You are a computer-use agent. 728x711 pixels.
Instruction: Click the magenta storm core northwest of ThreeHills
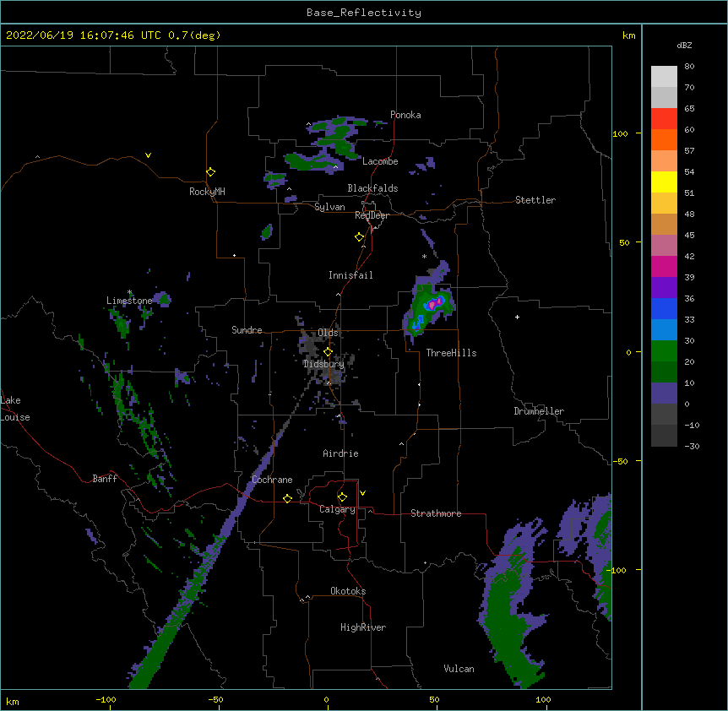click(433, 304)
